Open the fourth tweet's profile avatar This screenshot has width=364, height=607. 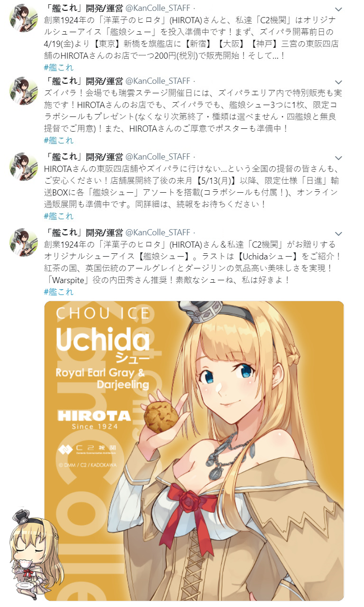(x=24, y=242)
